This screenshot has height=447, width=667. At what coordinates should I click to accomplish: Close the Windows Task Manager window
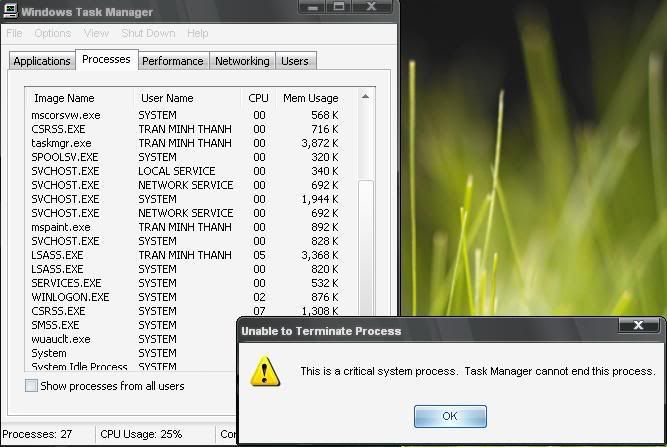coord(371,6)
